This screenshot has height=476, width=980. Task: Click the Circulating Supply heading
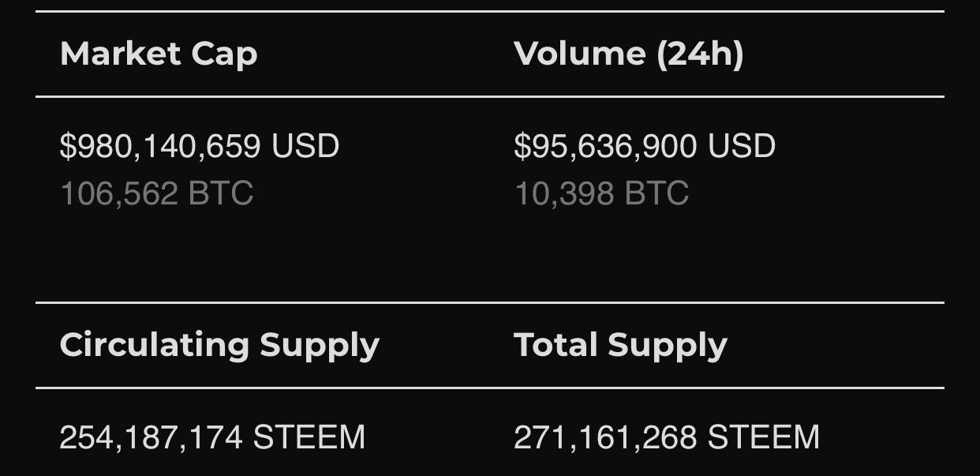pyautogui.click(x=219, y=346)
